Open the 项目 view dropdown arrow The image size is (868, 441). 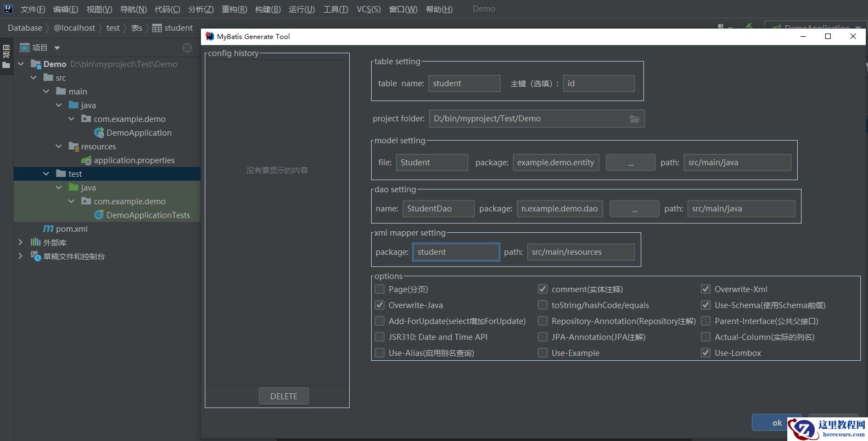57,48
